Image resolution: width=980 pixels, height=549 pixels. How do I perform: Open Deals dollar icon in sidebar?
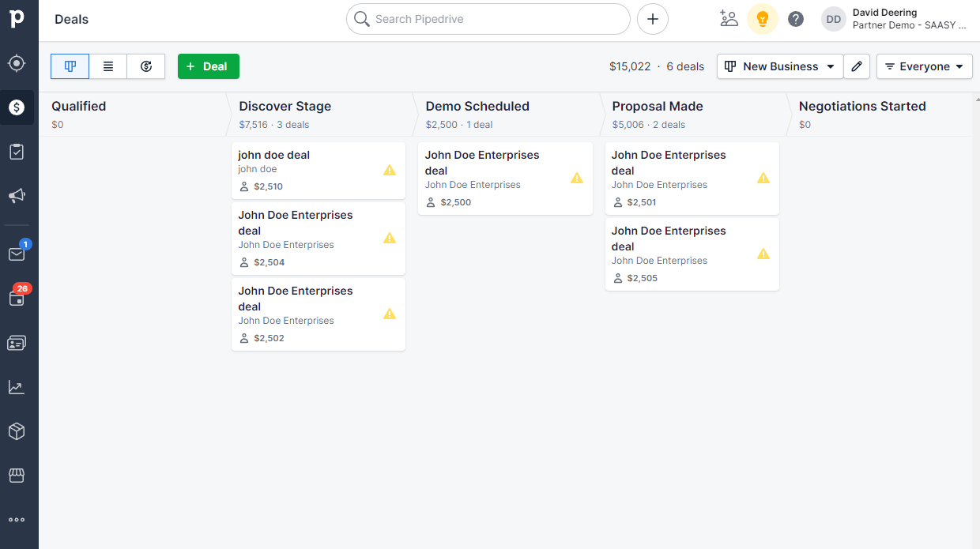pyautogui.click(x=17, y=107)
